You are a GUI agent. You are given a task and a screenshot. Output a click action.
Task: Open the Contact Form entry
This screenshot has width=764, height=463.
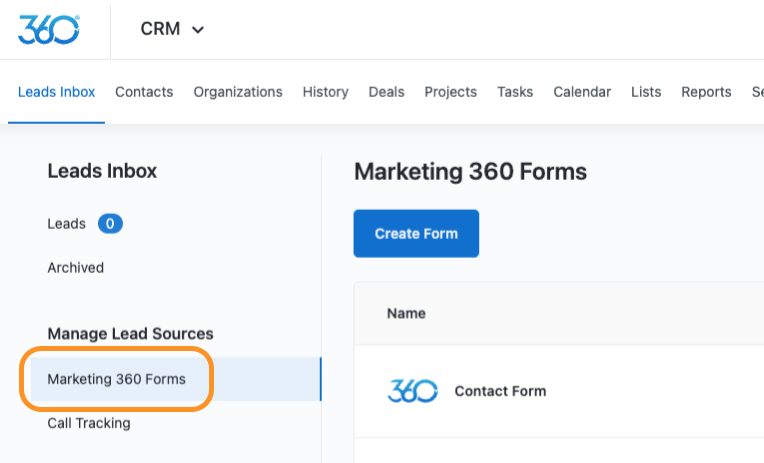point(500,391)
